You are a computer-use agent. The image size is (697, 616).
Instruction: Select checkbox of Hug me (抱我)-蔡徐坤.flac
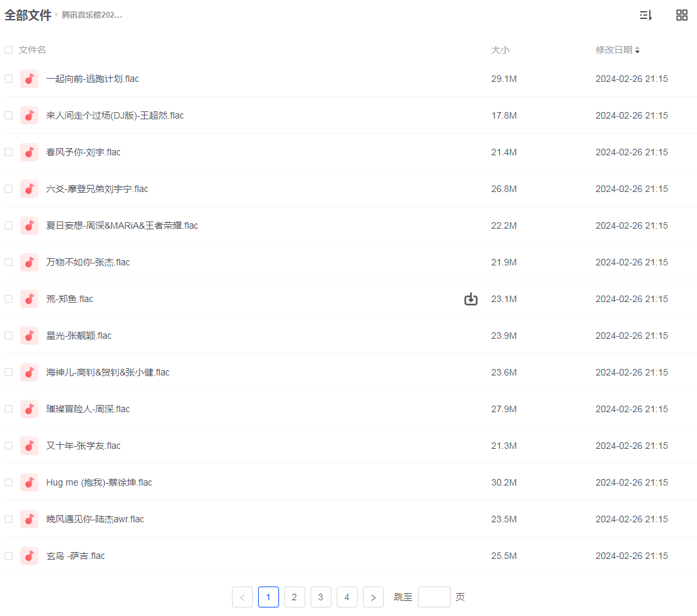pyautogui.click(x=9, y=482)
